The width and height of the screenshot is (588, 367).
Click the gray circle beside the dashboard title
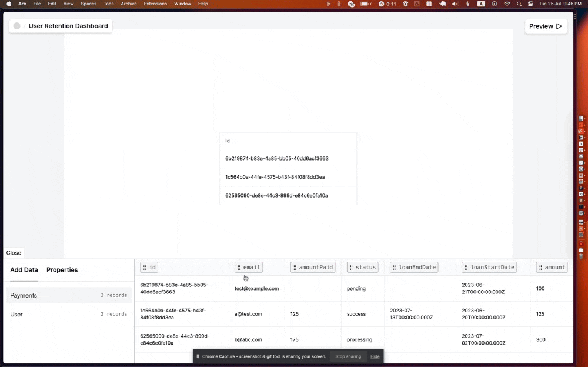click(17, 26)
